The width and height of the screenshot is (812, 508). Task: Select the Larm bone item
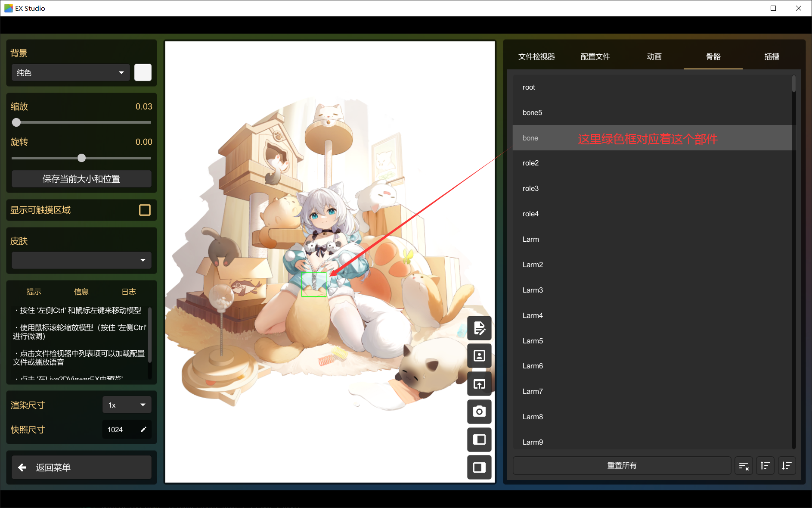[652, 239]
